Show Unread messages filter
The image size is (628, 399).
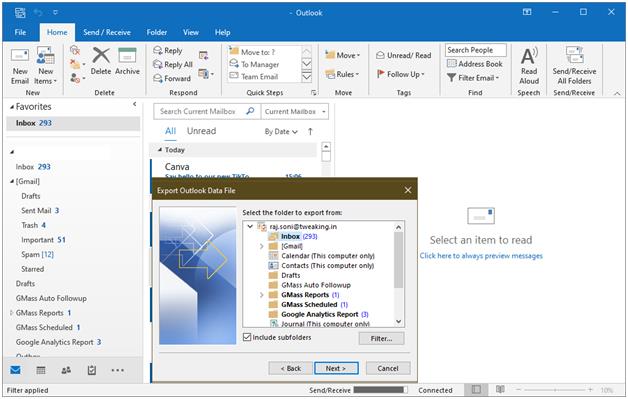(201, 131)
